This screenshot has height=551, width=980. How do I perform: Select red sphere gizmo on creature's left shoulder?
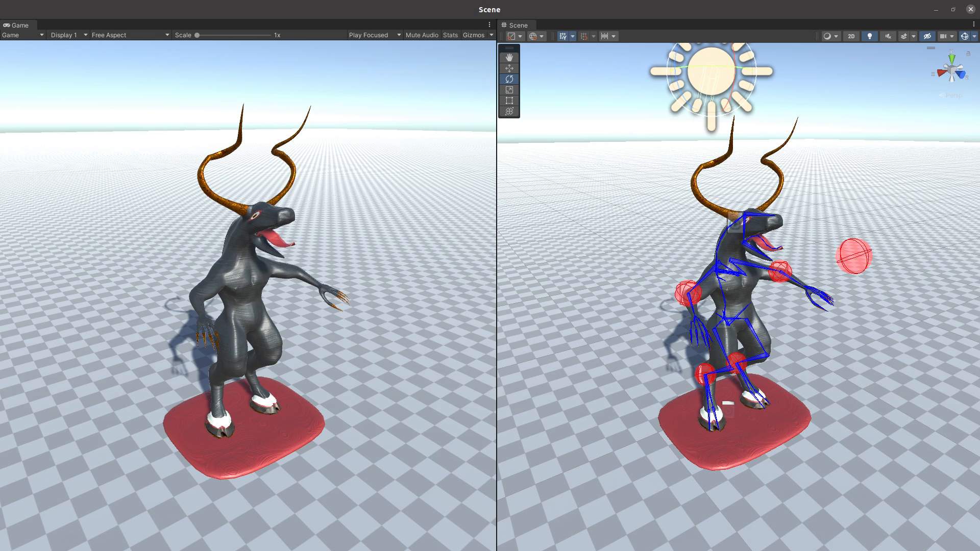pos(780,271)
